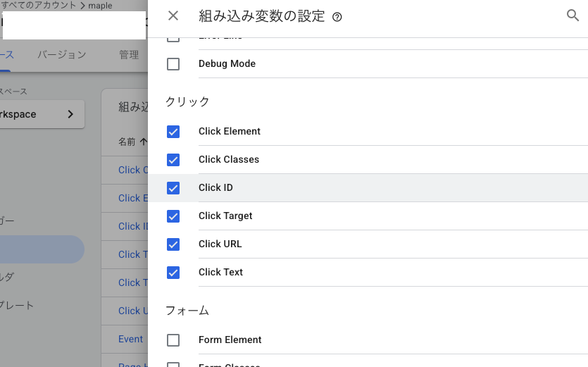Go to すべてのアカウント breadcrumb link
This screenshot has width=588, height=367.
tap(38, 6)
